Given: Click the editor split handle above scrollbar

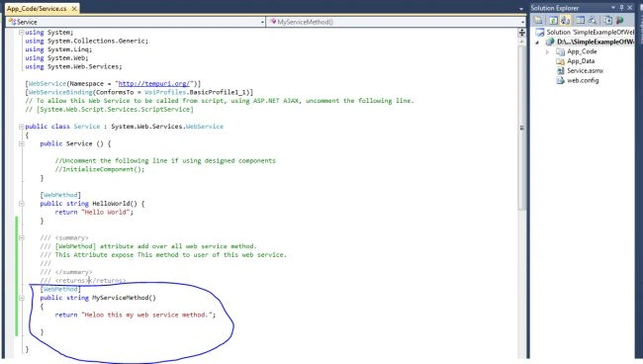Looking at the screenshot, I should point(521,33).
